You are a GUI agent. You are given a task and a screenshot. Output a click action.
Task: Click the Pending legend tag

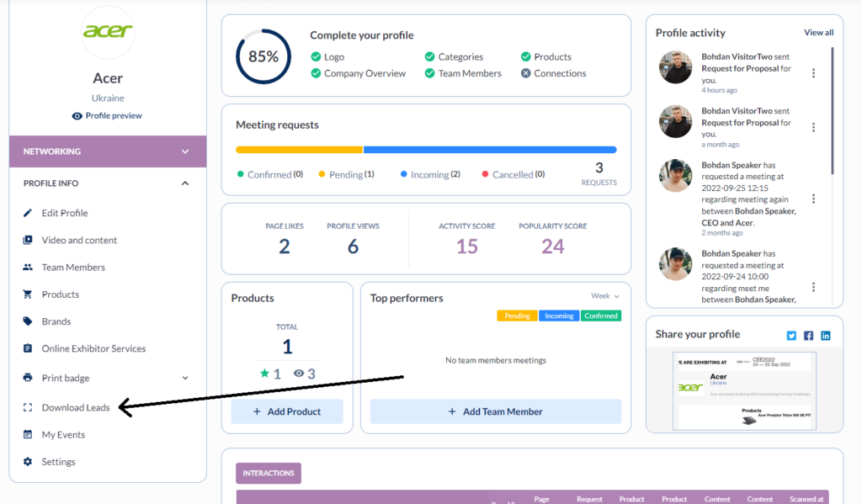(517, 316)
